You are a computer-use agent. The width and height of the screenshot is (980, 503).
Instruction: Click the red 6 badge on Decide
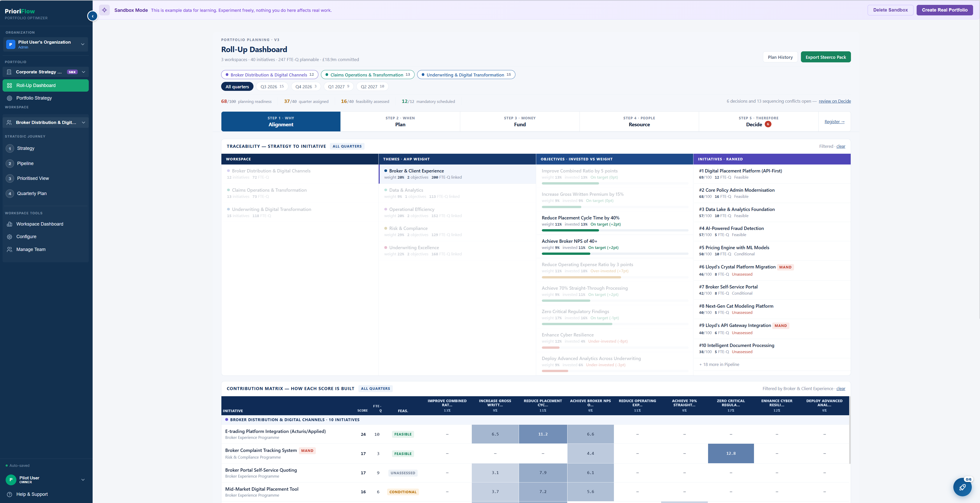tap(768, 124)
